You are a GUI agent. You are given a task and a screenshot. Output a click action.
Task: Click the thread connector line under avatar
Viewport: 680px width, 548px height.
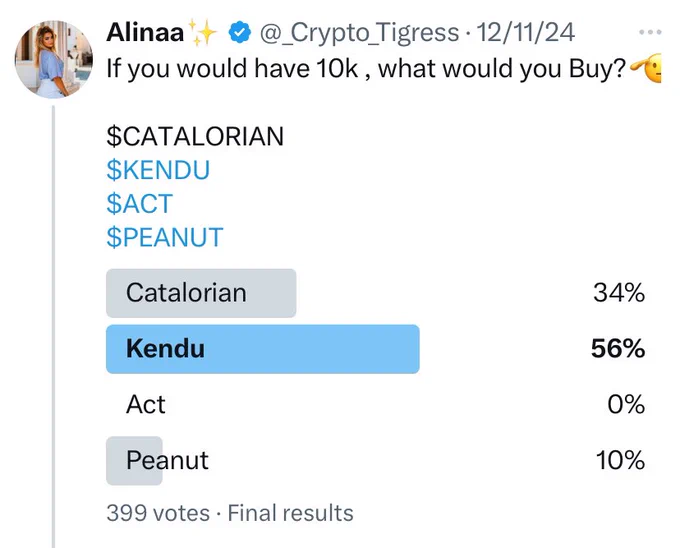coord(53,327)
